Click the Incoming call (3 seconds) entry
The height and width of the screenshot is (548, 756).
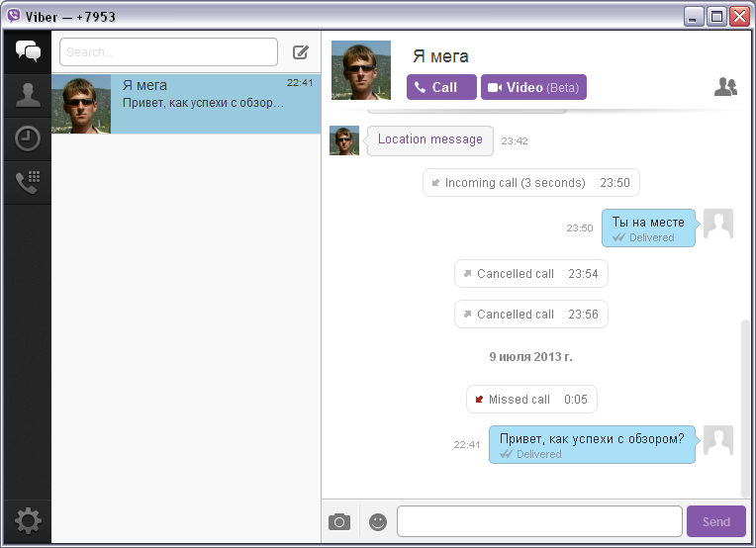tap(531, 183)
